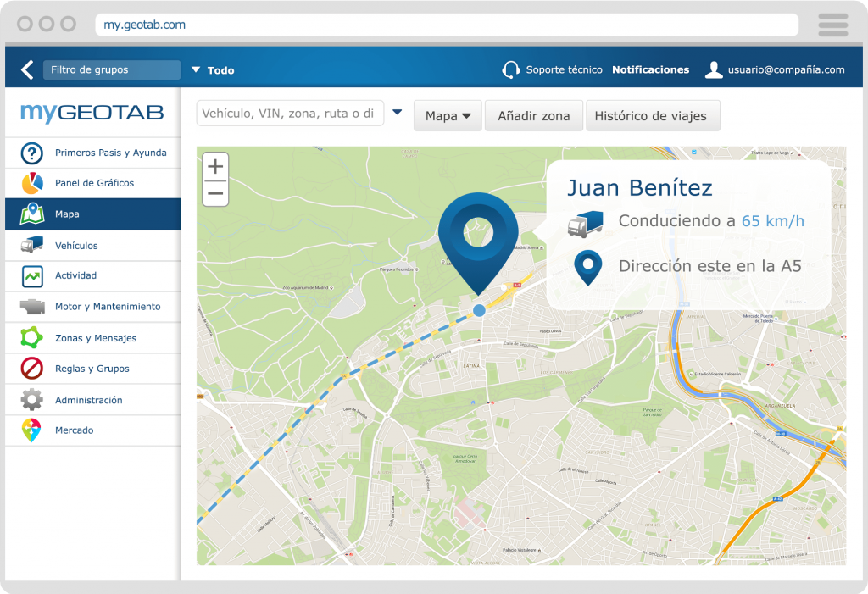Image resolution: width=868 pixels, height=594 pixels.
Task: Click the Todo label in the header
Action: point(221,70)
